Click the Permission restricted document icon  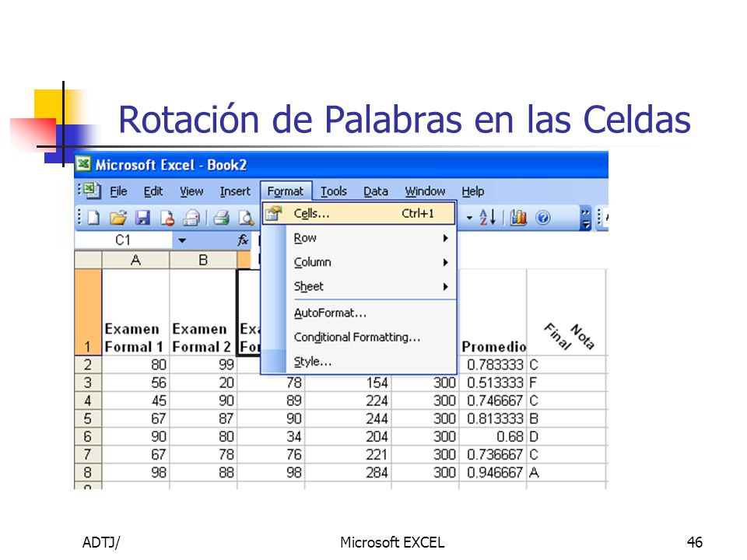coord(167,218)
